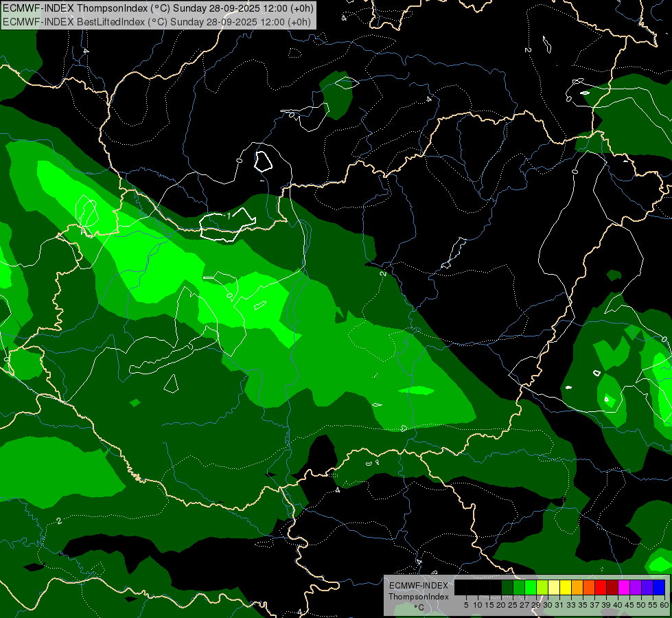Image resolution: width=672 pixels, height=618 pixels.
Task: Click the ECMWF-INDEX label in the legend
Action: click(419, 586)
